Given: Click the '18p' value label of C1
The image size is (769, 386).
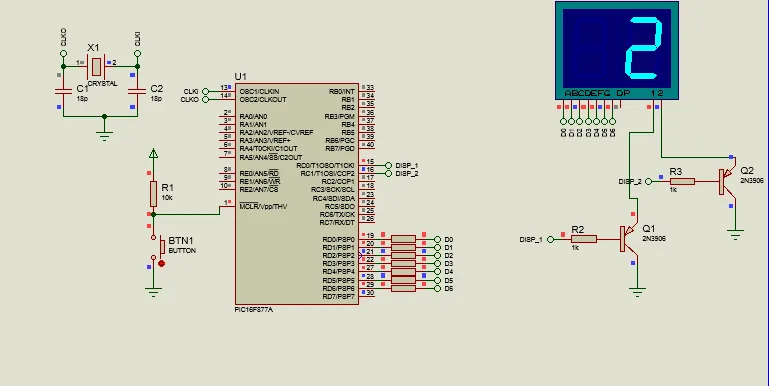Looking at the screenshot, I should pos(82,99).
